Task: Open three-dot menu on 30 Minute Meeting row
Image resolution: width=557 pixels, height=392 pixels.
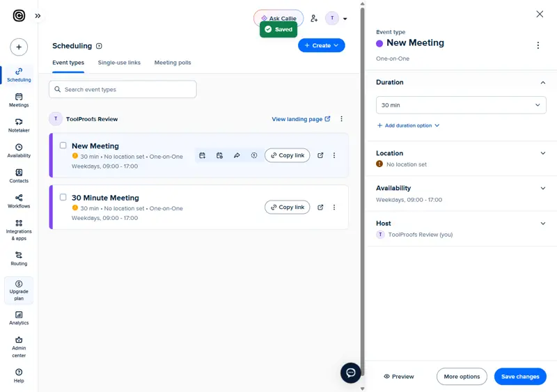Action: 334,207
